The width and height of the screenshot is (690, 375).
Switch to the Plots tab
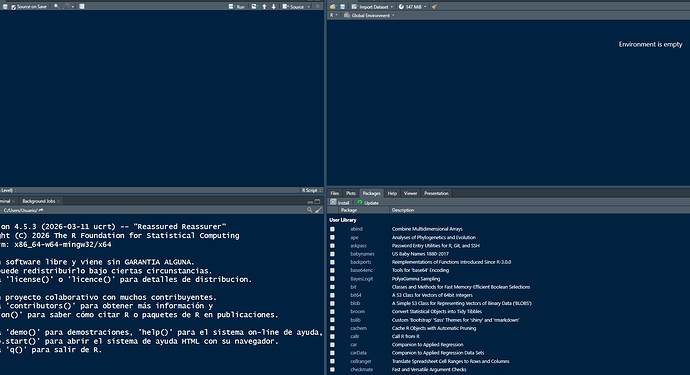(351, 193)
